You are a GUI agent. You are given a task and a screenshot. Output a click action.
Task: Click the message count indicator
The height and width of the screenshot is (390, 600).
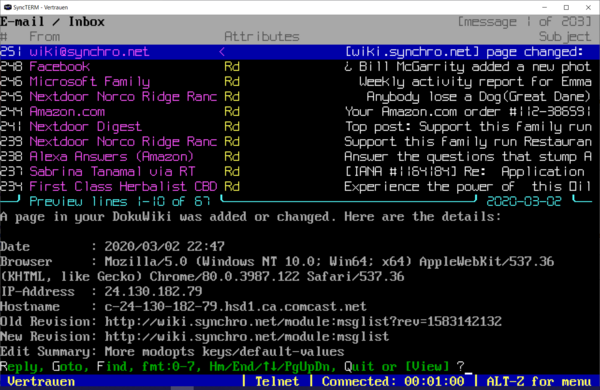525,22
